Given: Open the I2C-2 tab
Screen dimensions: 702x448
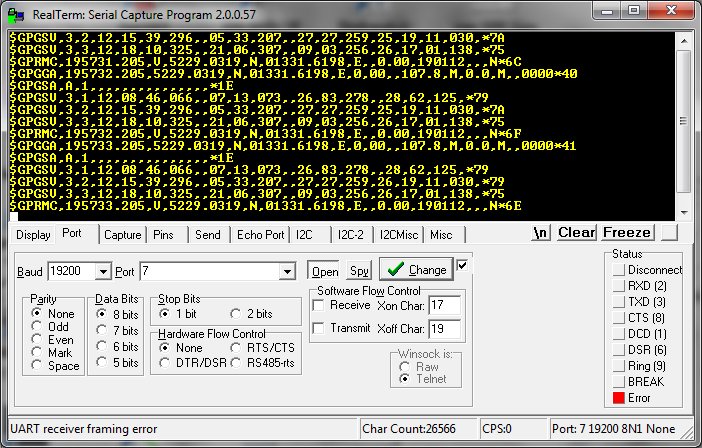Looking at the screenshot, I should point(352,235).
